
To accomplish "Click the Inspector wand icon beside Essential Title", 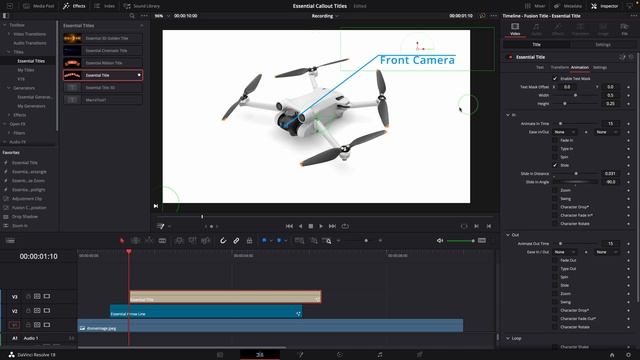I will click(622, 57).
